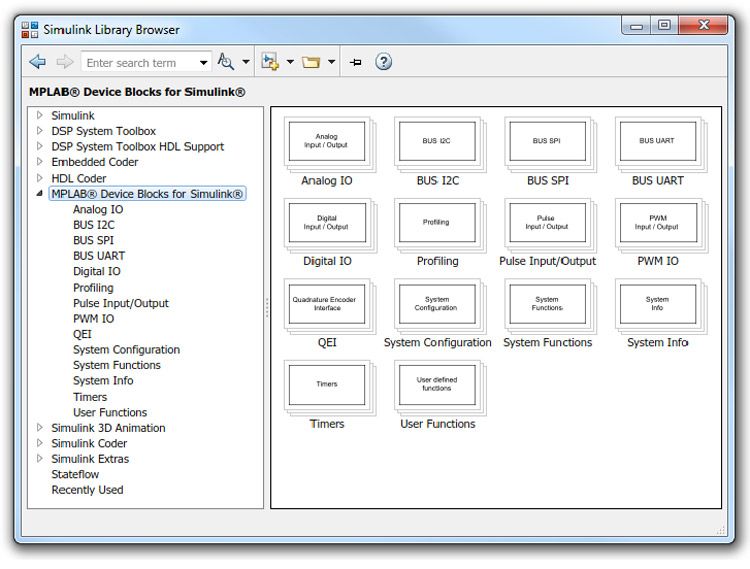
Task: Select System Configuration in the tree
Action: pyautogui.click(x=126, y=350)
